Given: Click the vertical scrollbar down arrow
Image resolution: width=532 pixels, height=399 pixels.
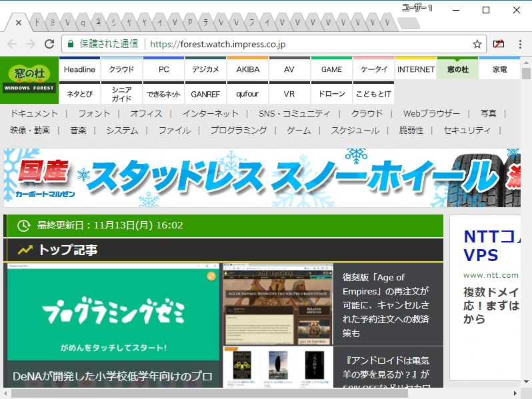Looking at the screenshot, I should [526, 382].
